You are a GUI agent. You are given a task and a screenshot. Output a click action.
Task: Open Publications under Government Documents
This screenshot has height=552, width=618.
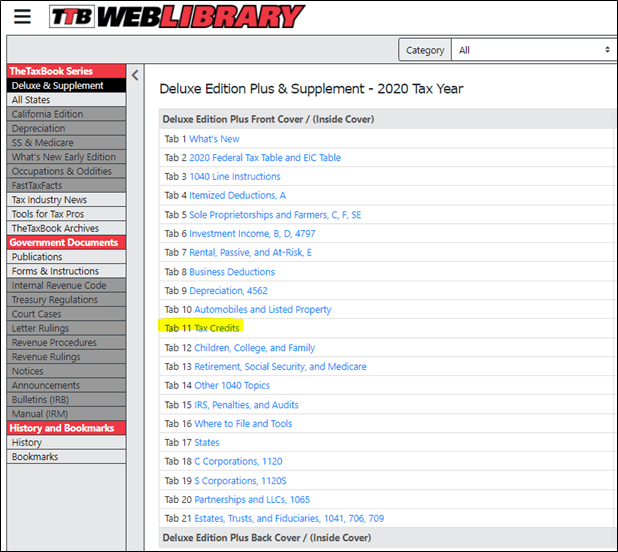coord(66,256)
